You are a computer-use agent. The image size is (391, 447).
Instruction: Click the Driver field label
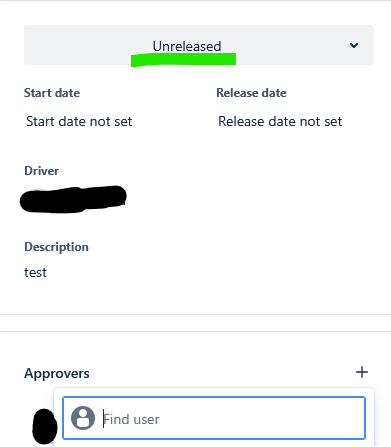click(41, 171)
